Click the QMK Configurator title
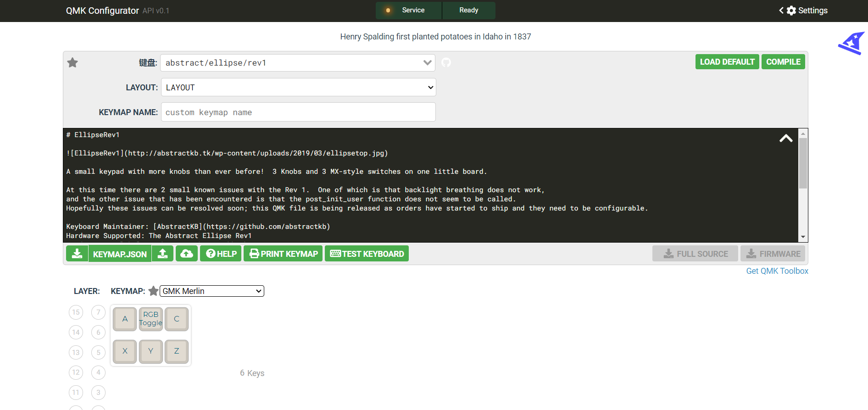This screenshot has height=410, width=868. point(102,11)
